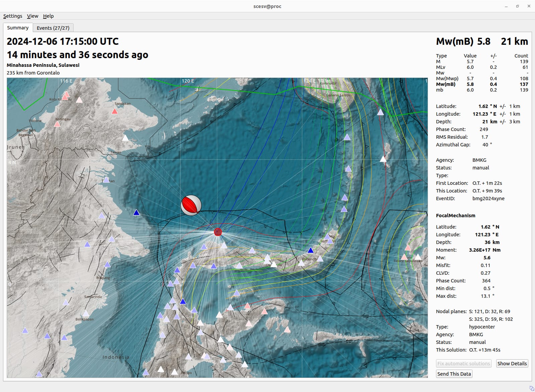
Task: Click pink station triangle below Sandakan label
Action: [x=115, y=111]
